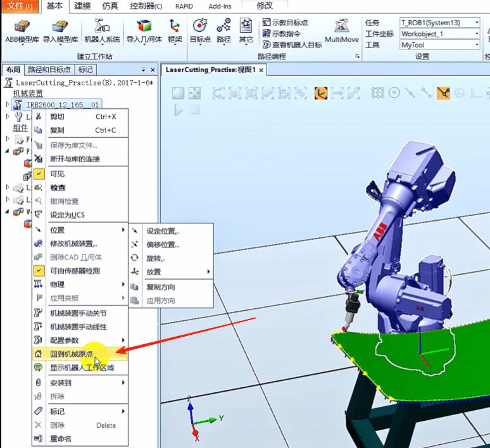Viewport: 490px width, 448px height.
Task: Open the 导入模型库 import library button
Action: 60,32
